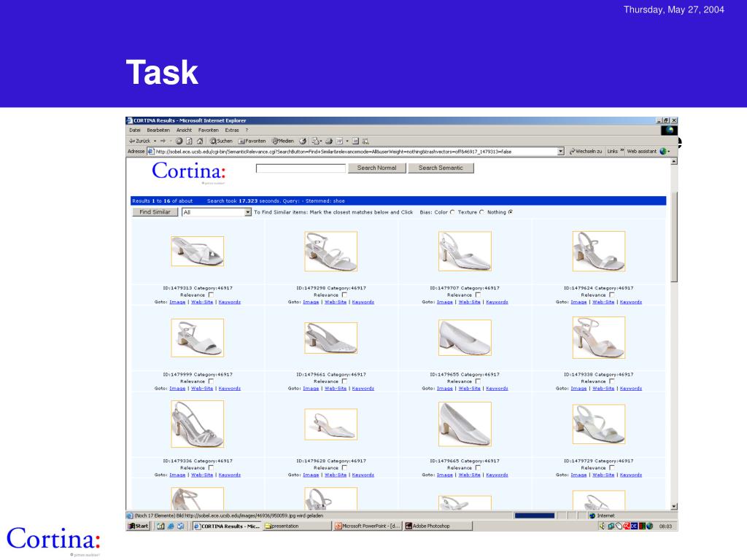Click the DE language indicator in tray

coord(634,526)
